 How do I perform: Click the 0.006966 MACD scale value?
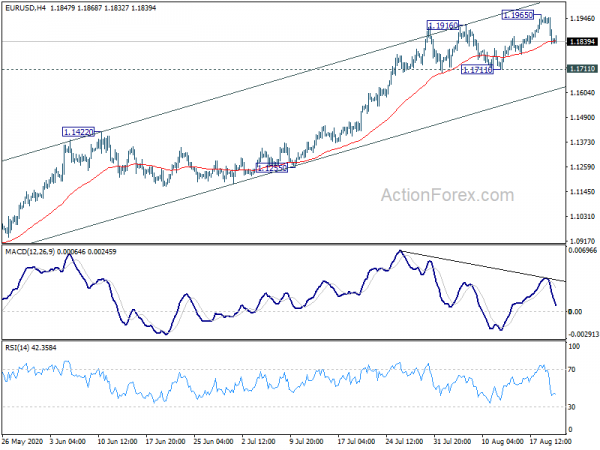tap(583, 251)
